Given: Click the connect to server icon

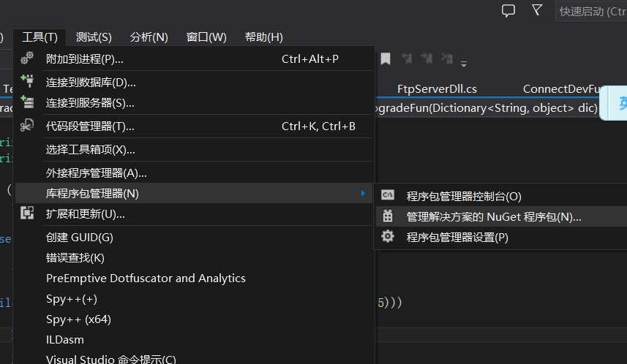Looking at the screenshot, I should pos(27,102).
